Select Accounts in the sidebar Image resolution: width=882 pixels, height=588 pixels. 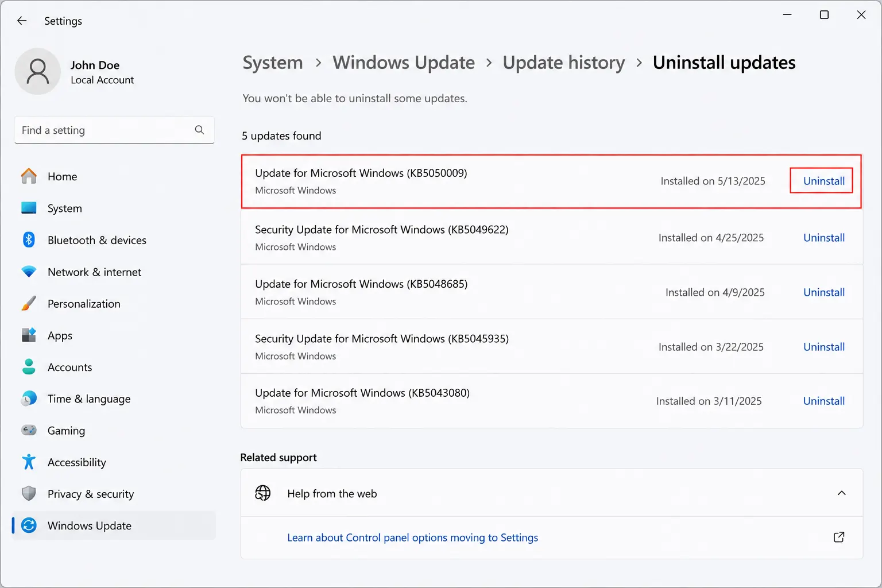(69, 367)
